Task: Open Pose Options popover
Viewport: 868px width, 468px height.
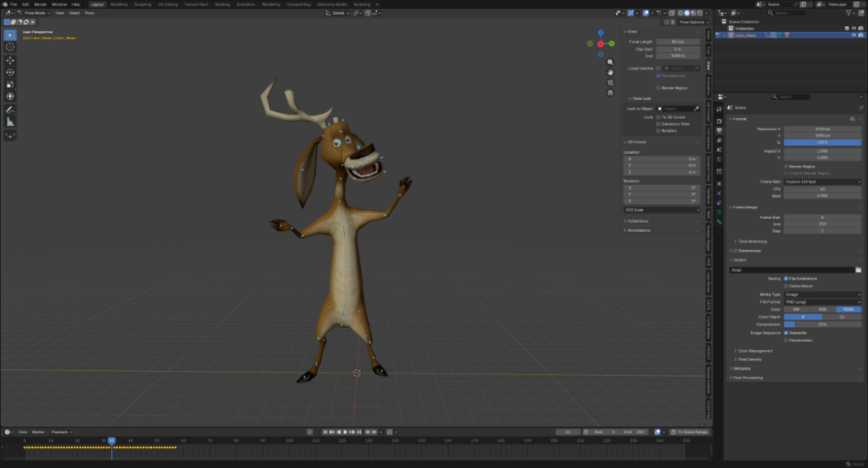Action: [x=694, y=23]
